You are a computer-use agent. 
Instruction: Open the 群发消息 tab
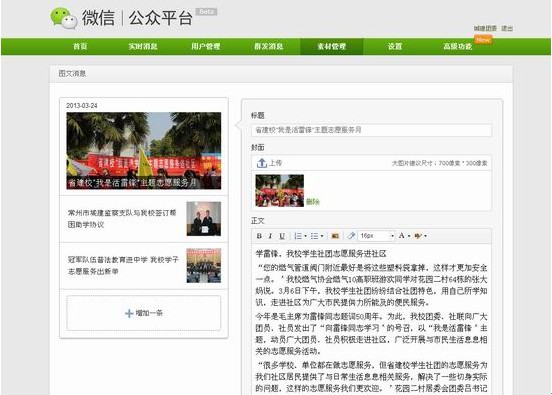click(x=269, y=46)
